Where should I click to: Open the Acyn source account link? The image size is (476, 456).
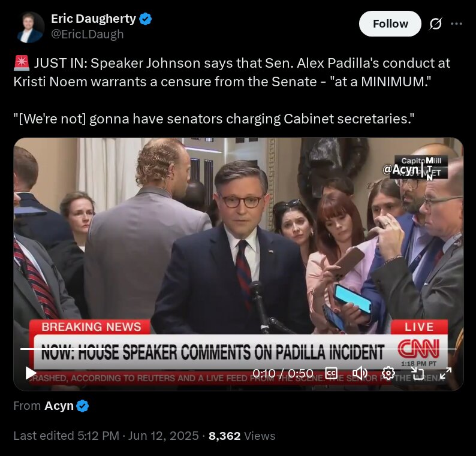59,406
